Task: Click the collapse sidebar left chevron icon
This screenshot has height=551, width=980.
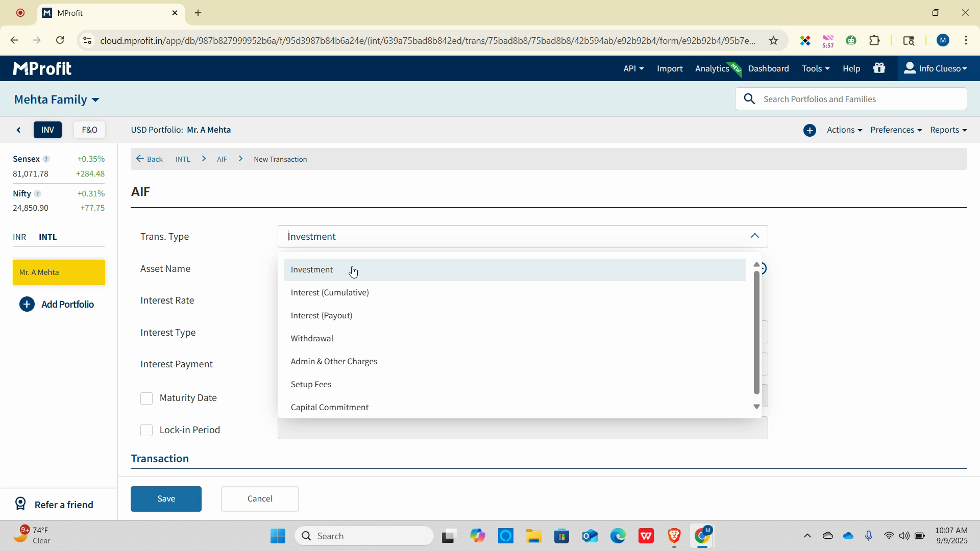Action: point(19,130)
